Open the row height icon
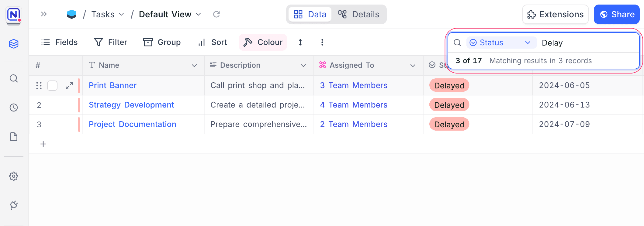Image resolution: width=644 pixels, height=226 pixels. pyautogui.click(x=300, y=42)
